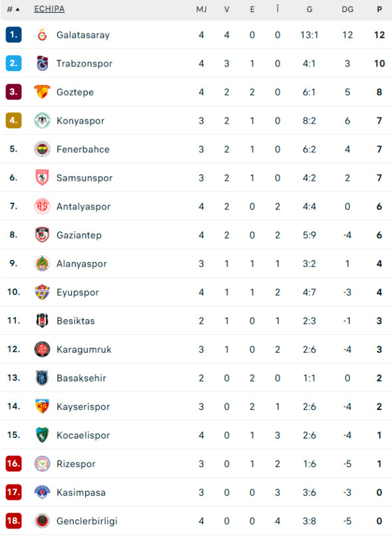Select the Kocaelispor standings row
Image resolution: width=392 pixels, height=537 pixels.
196,435
